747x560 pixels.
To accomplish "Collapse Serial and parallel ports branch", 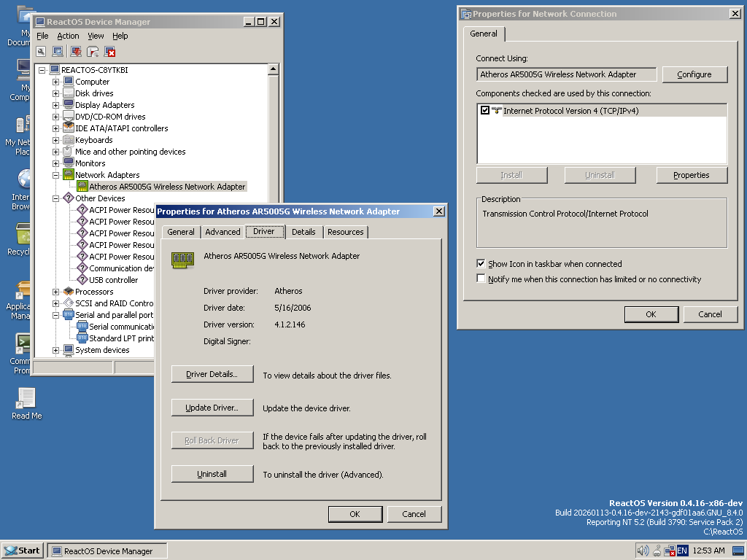I will [x=55, y=314].
